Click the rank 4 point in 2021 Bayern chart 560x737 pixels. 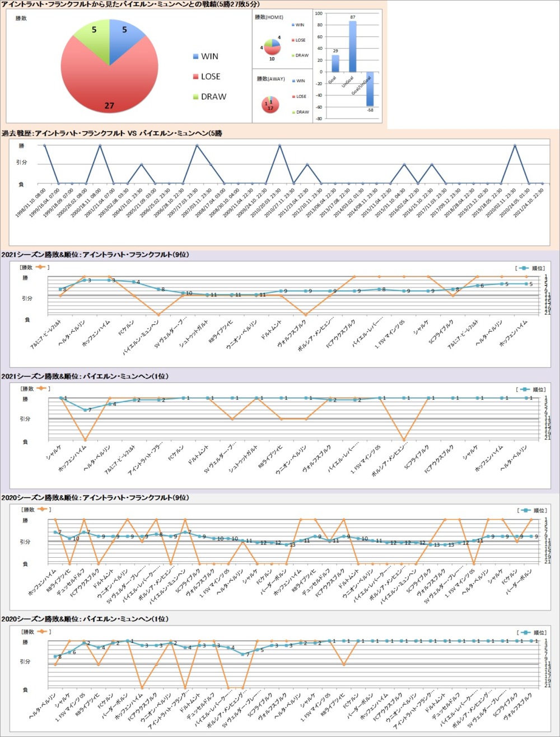click(x=110, y=404)
